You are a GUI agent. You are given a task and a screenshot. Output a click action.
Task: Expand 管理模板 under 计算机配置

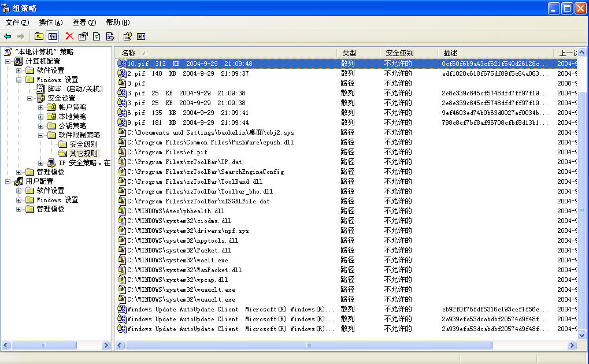pos(19,172)
